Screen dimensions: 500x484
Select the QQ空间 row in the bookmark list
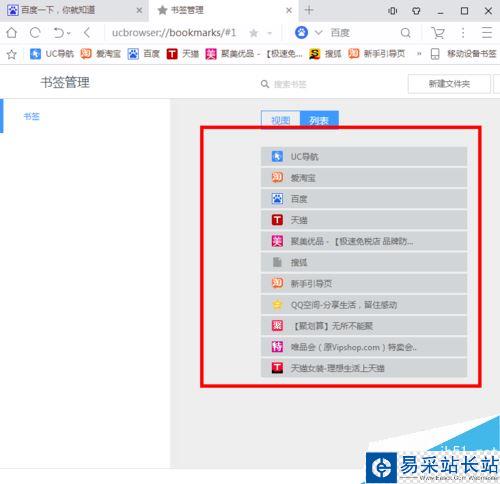[x=364, y=305]
